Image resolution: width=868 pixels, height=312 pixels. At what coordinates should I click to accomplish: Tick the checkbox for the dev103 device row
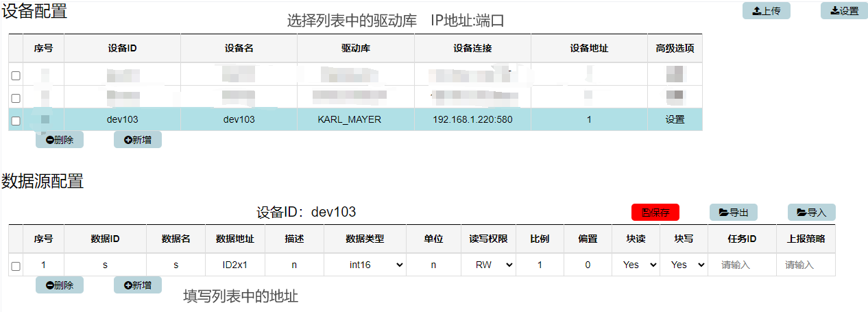click(x=16, y=121)
